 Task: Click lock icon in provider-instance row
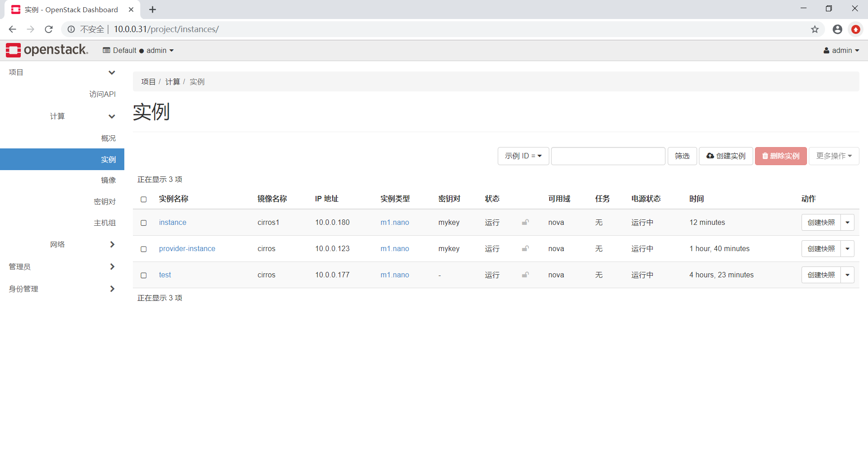click(x=525, y=248)
